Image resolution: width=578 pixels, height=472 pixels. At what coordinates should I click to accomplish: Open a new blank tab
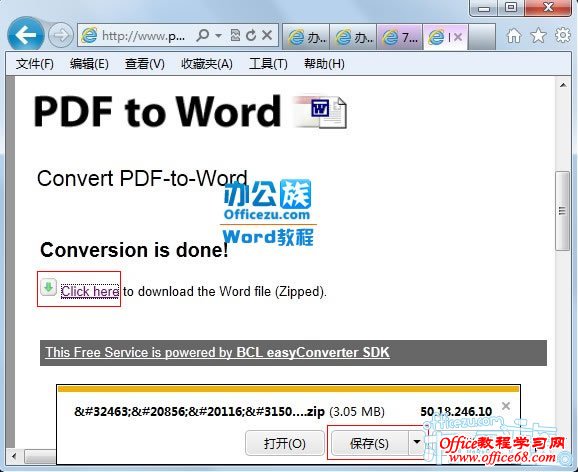[482, 37]
